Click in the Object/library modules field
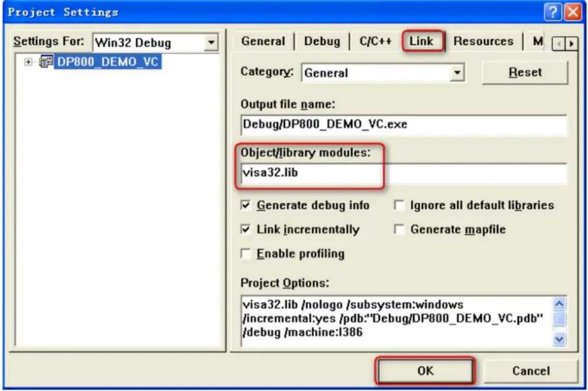588x391 pixels. pyautogui.click(x=403, y=173)
